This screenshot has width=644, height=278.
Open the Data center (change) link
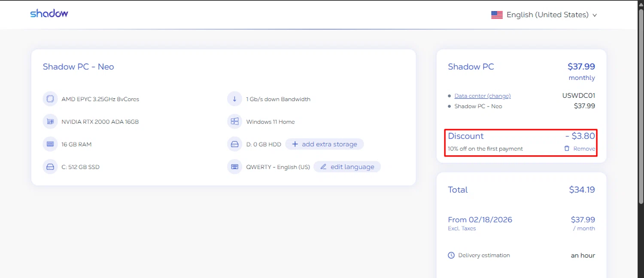click(x=482, y=96)
